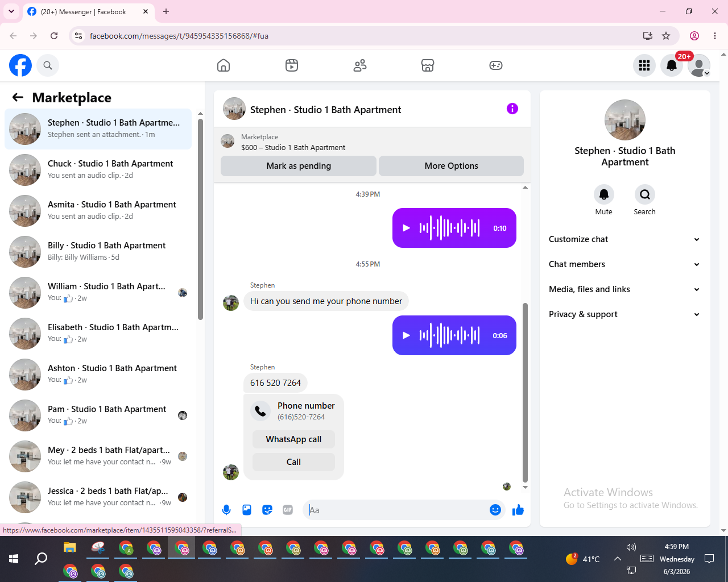The height and width of the screenshot is (582, 728).
Task: Open the notifications bell with 20+ badge
Action: [x=672, y=65]
